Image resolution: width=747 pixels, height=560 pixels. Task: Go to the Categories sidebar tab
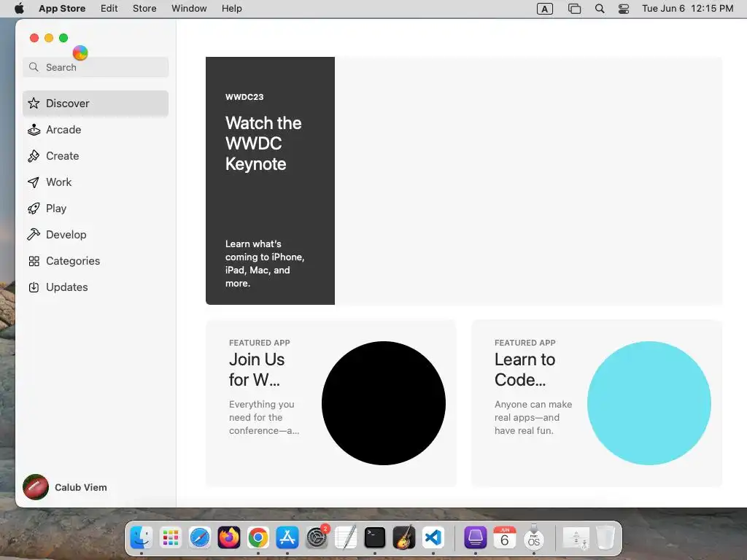96,261
